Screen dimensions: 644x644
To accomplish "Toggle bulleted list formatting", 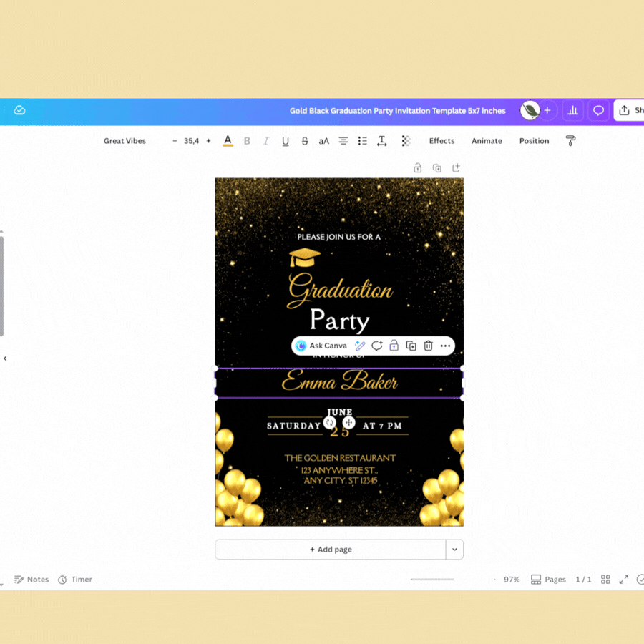I will 362,141.
